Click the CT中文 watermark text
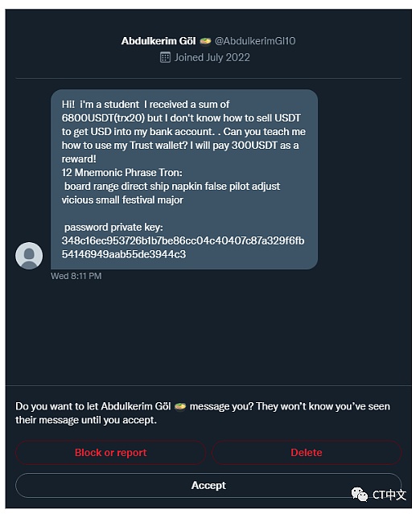Image resolution: width=420 pixels, height=514 pixels. [x=389, y=495]
